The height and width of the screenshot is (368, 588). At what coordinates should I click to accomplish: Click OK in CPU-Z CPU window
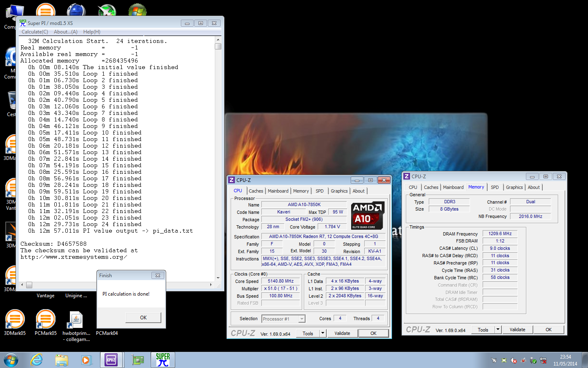coord(373,333)
